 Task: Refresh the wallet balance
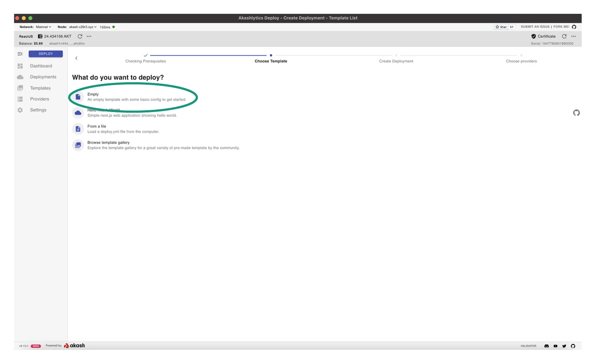(x=80, y=37)
